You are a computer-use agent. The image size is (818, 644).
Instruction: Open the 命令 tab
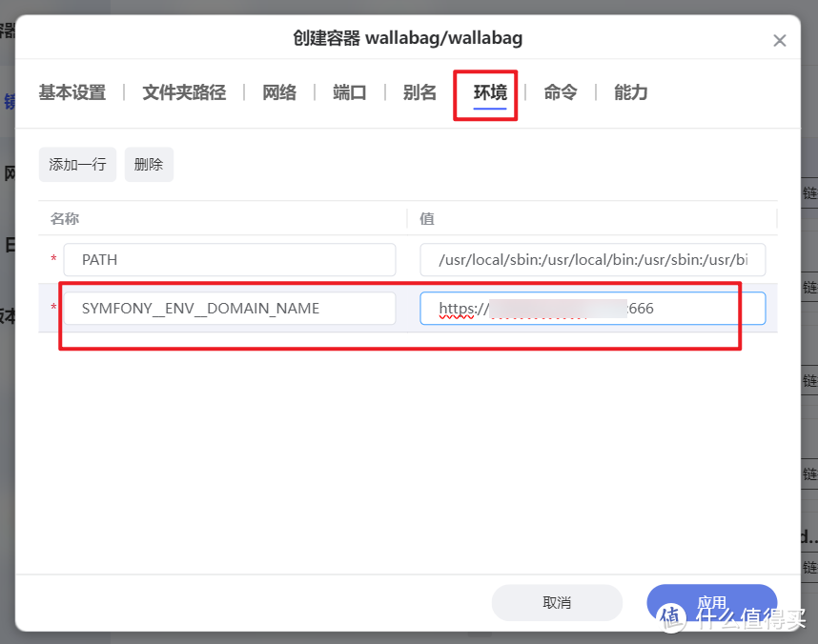pyautogui.click(x=560, y=92)
